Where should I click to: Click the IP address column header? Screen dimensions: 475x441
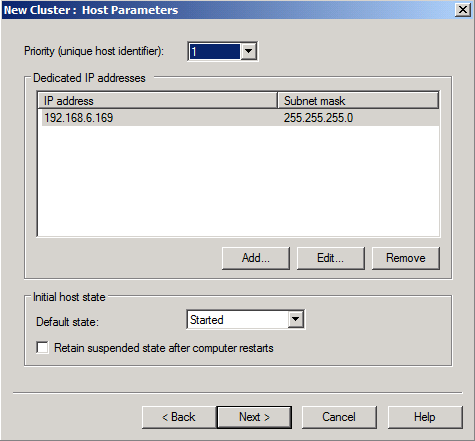[x=157, y=101]
